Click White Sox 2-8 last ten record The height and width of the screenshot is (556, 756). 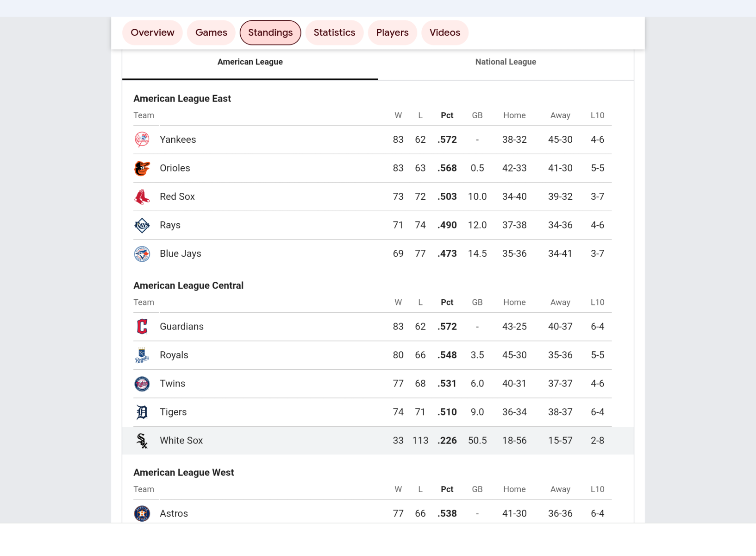coord(597,441)
